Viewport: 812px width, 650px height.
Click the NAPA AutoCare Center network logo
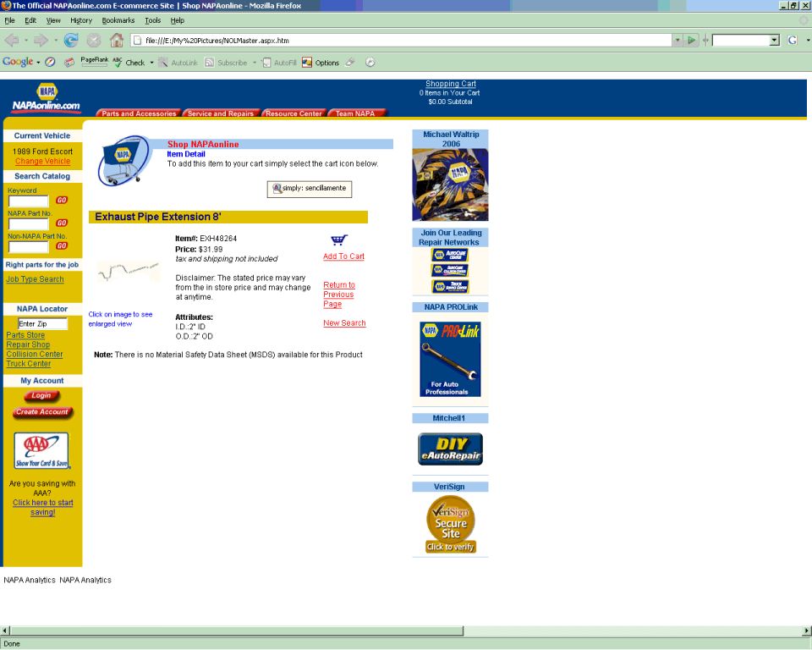[449, 255]
